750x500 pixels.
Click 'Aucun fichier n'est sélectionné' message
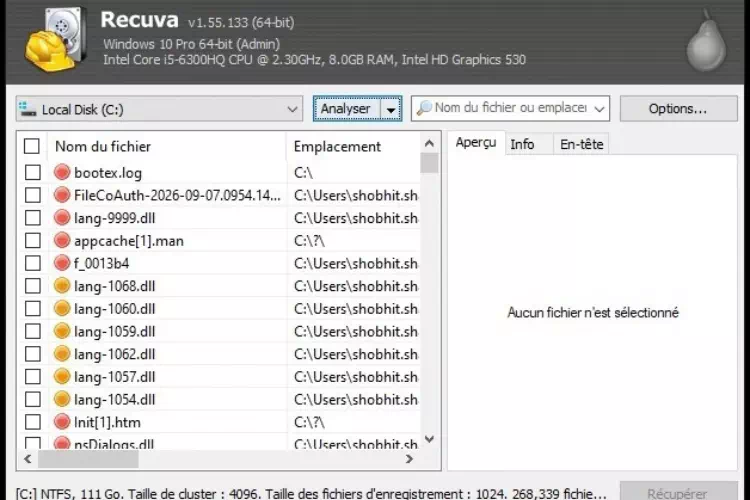pyautogui.click(x=593, y=312)
